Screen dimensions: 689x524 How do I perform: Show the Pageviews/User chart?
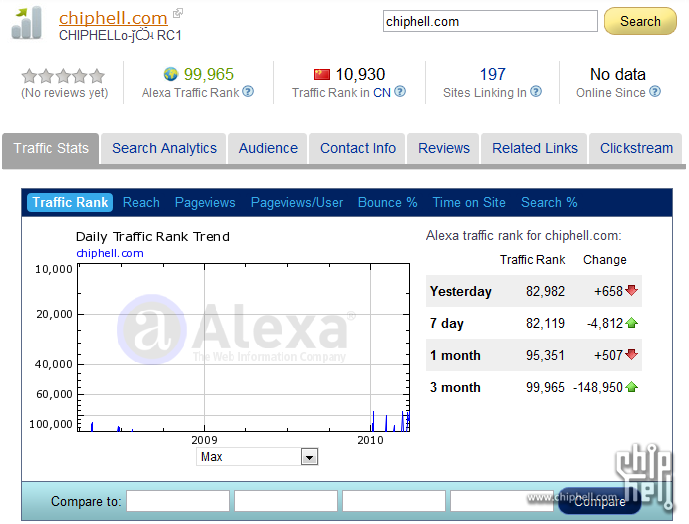[297, 203]
